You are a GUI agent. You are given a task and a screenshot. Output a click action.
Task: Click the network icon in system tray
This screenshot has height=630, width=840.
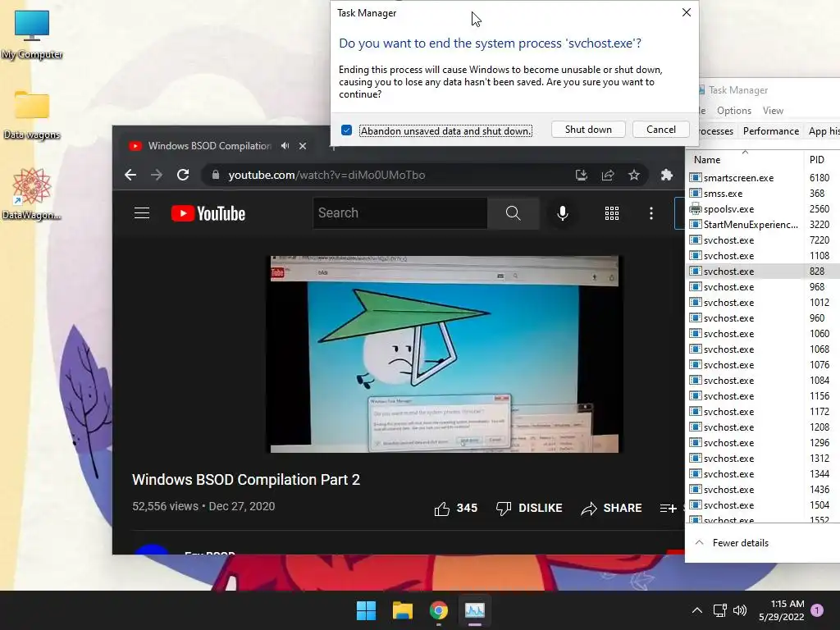pyautogui.click(x=719, y=610)
